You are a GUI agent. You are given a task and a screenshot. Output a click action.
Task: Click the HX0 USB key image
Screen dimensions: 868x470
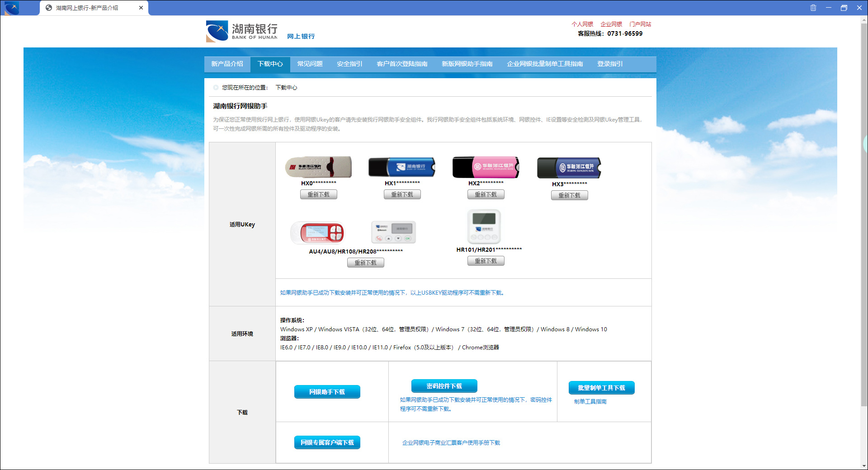click(x=318, y=167)
